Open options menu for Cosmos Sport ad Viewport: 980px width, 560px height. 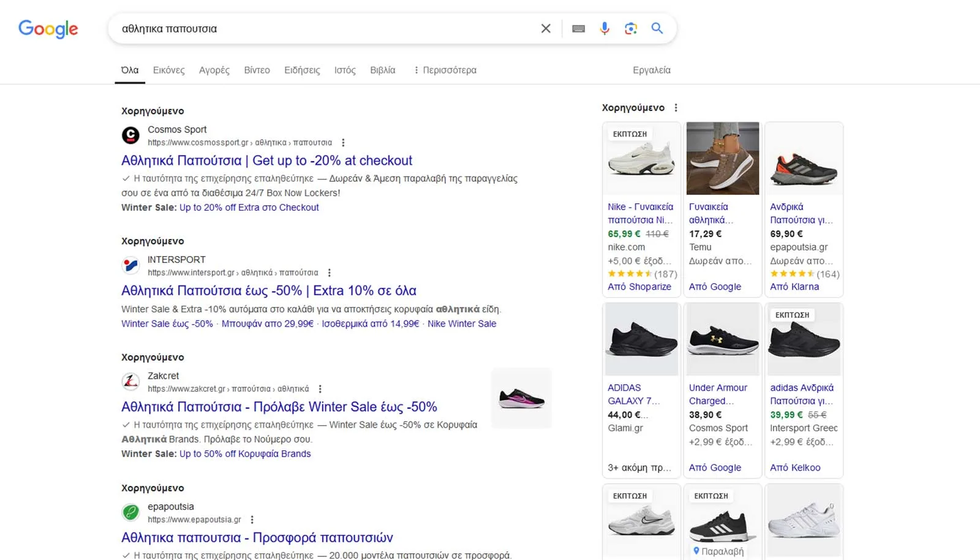(x=343, y=143)
